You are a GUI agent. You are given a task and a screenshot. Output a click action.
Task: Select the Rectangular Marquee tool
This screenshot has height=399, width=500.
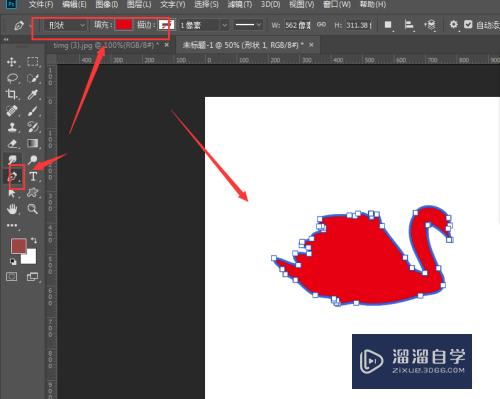(x=33, y=62)
